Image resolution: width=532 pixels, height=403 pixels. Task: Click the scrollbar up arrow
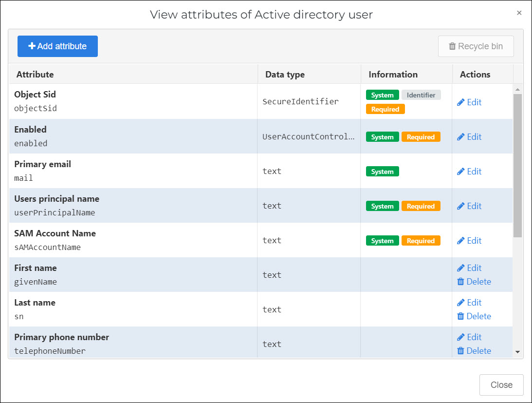[517, 89]
